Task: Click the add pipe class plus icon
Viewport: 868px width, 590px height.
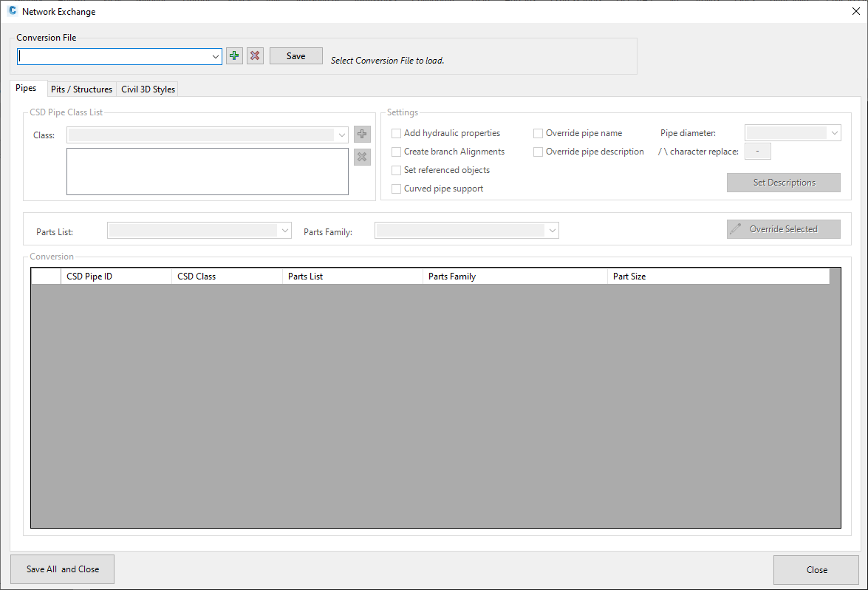Action: click(x=362, y=134)
